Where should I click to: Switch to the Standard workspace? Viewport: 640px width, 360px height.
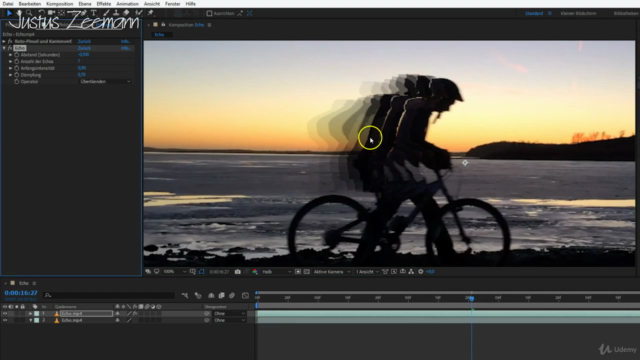[x=534, y=13]
